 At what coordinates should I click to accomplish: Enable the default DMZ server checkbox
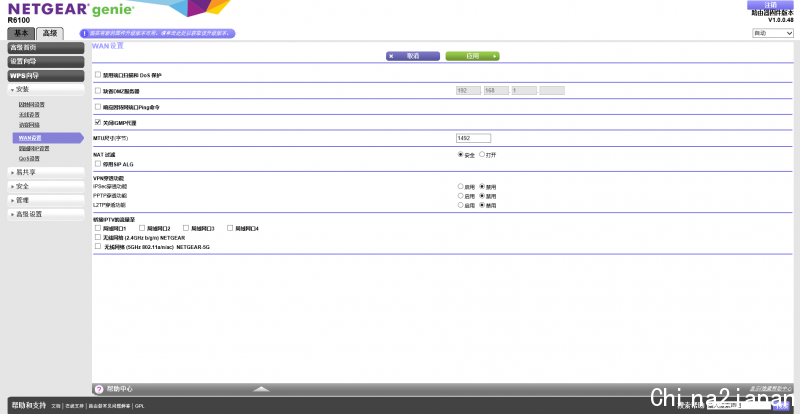coord(98,90)
